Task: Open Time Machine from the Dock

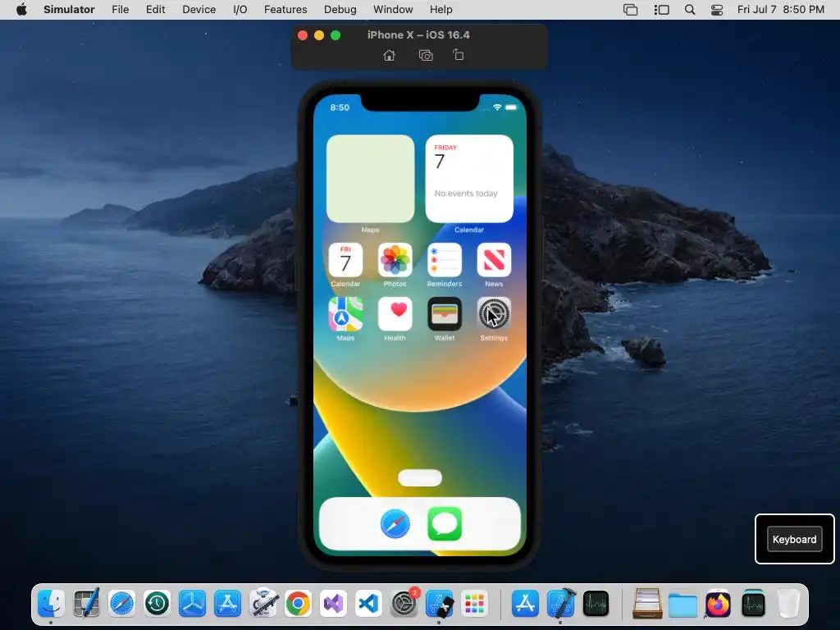Action: tap(157, 604)
